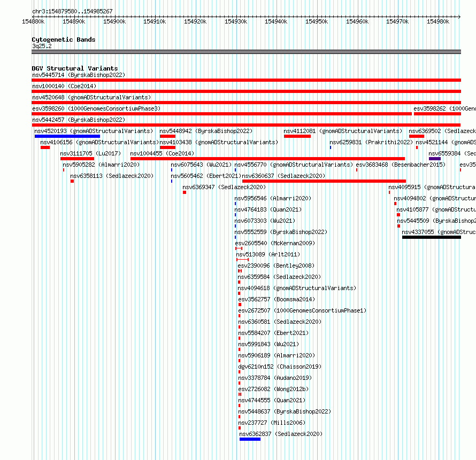Click the purple nsv6559384 variant bar
The width and height of the screenshot is (476, 460).
click(435, 159)
